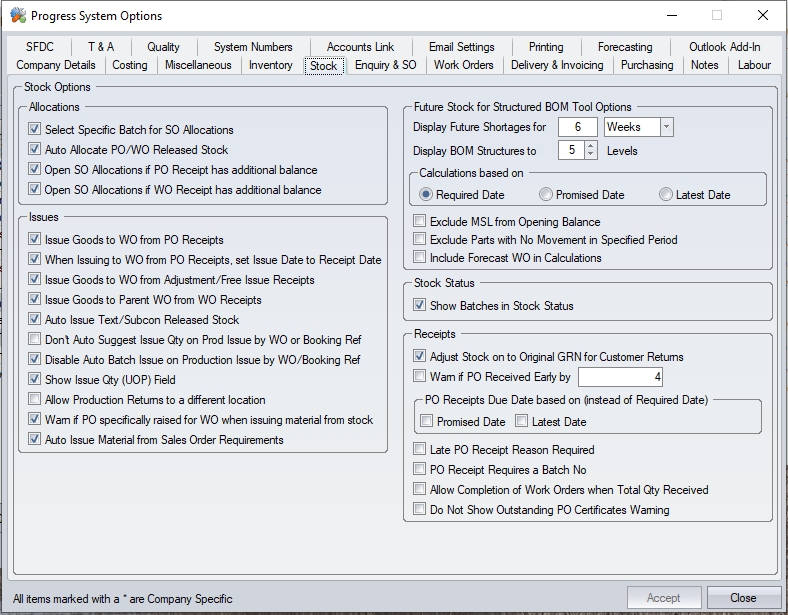Click the Accept button
Viewport: 788px width, 615px height.
(x=663, y=598)
